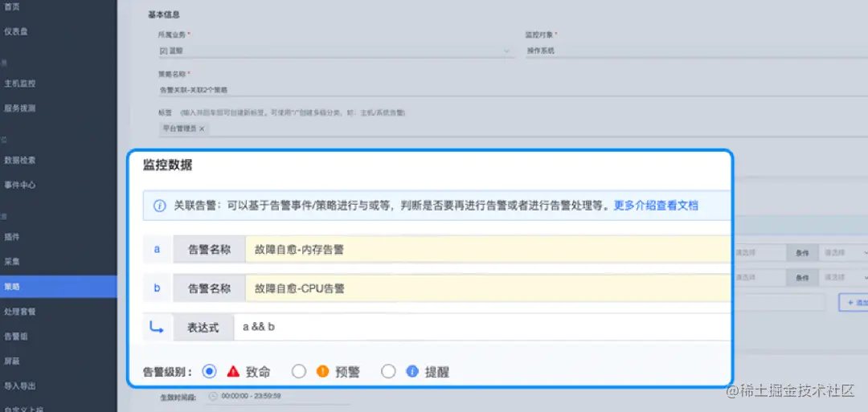Click the red 致命 warning triangle icon
Viewport: 868px width, 412px height.
click(233, 371)
